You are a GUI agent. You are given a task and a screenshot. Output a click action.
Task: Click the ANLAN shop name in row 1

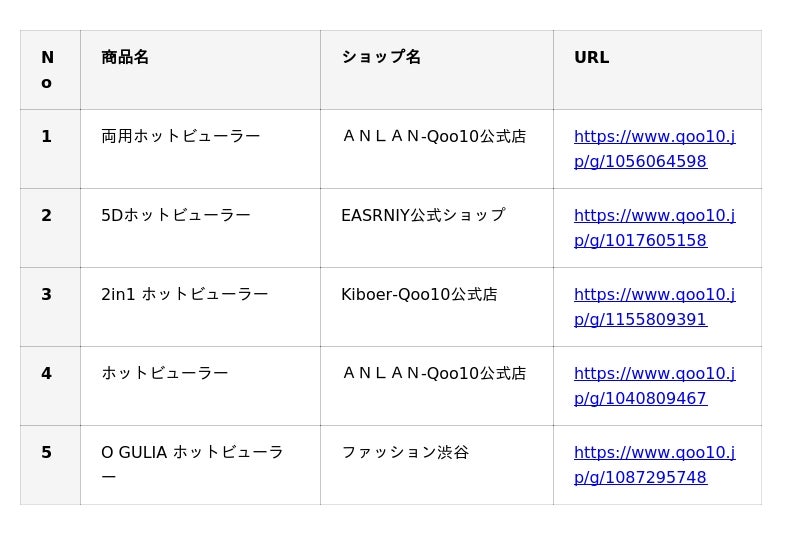[434, 136]
